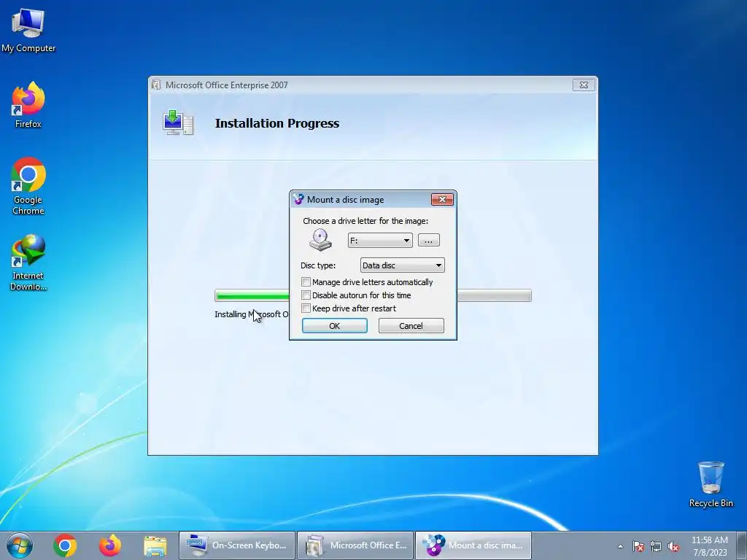Open Google Chrome desktop shortcut
The image size is (747, 560).
tap(28, 186)
